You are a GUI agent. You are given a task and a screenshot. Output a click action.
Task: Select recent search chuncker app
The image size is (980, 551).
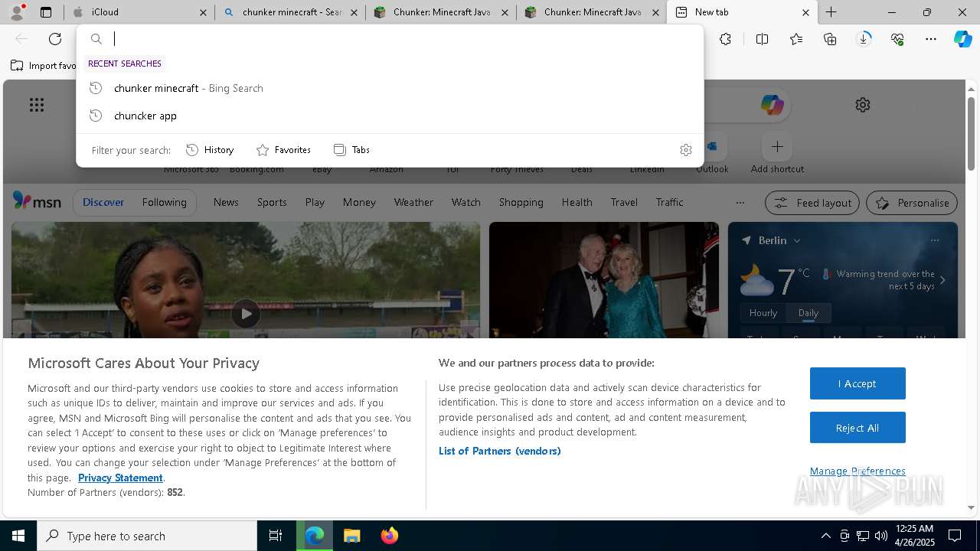pyautogui.click(x=390, y=116)
